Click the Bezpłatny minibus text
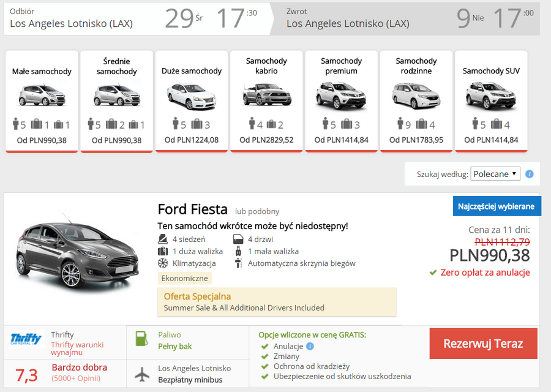Screen dimensions: 551x392 (x=190, y=380)
